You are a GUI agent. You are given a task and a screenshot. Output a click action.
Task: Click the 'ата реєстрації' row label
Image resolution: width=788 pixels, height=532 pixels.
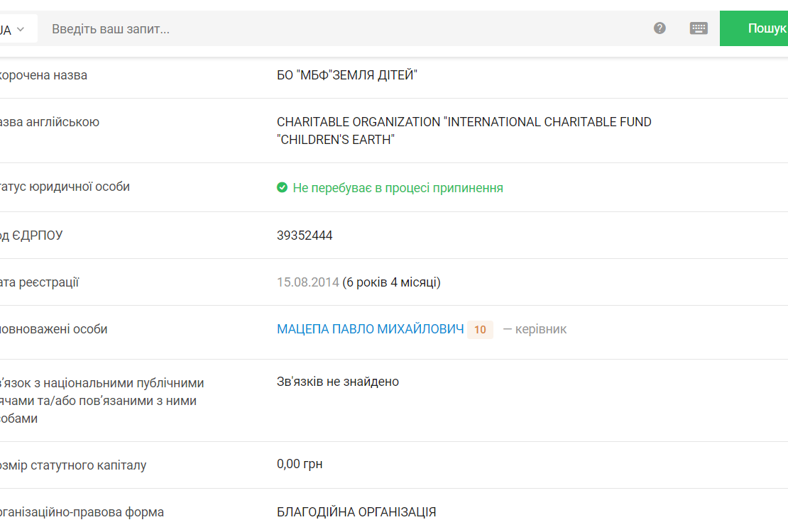[40, 282]
